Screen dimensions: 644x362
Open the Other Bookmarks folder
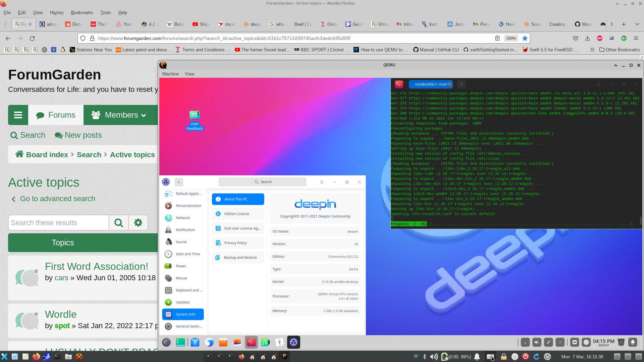click(620, 50)
